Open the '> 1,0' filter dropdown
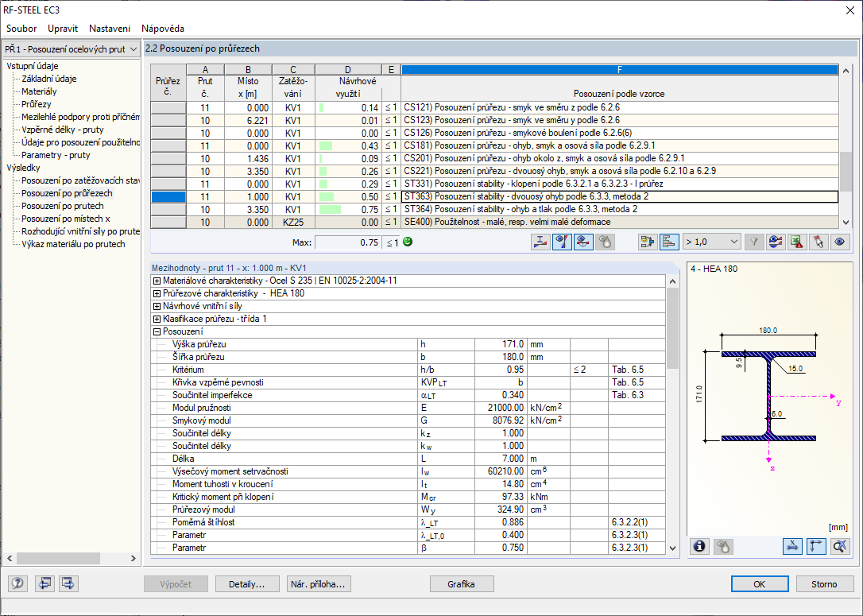Image resolution: width=863 pixels, height=616 pixels. 711,242
